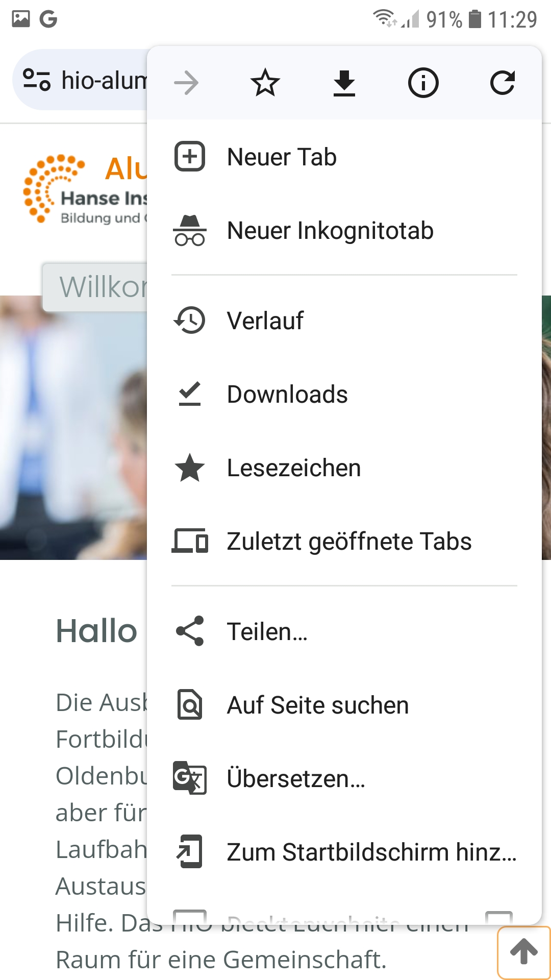Open the Verlauf history entry
Image resolution: width=551 pixels, height=980 pixels.
point(265,321)
